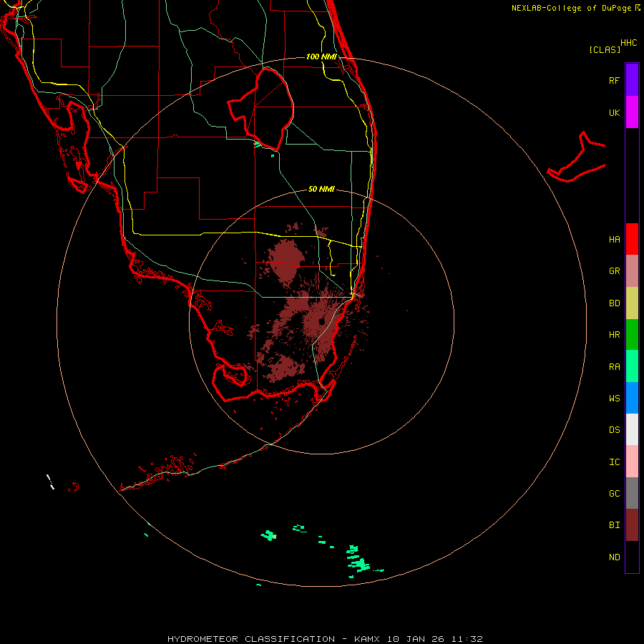Click the HA legend label
The width and height of the screenshot is (644, 644).
[x=614, y=239]
